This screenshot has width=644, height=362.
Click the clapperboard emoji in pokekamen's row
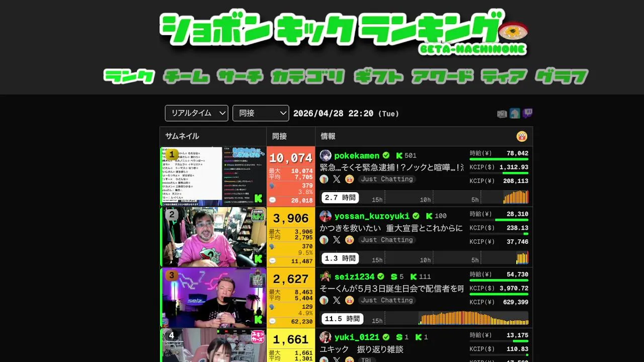(350, 179)
